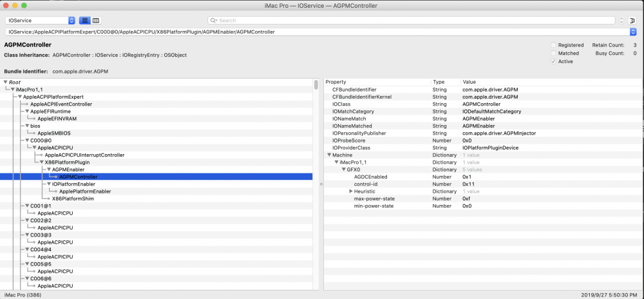The image size is (644, 299).
Task: Select the X86PlatformShim tree entry
Action: [73, 198]
